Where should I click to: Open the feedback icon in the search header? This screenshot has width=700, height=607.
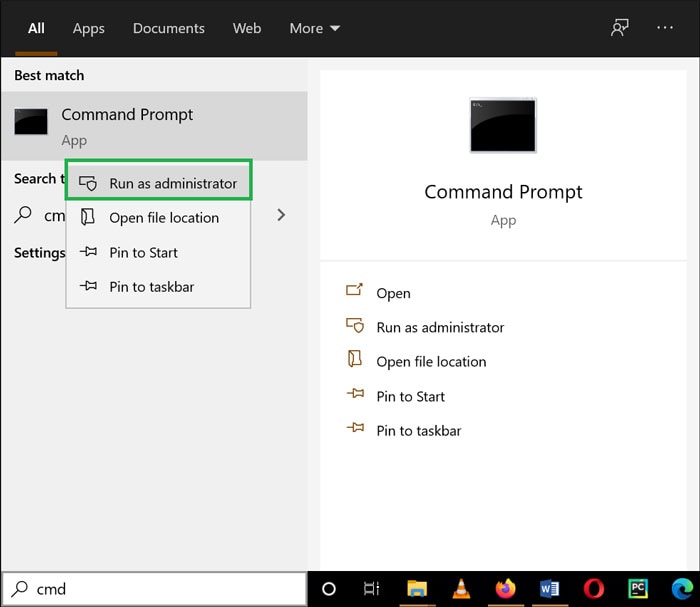[620, 28]
